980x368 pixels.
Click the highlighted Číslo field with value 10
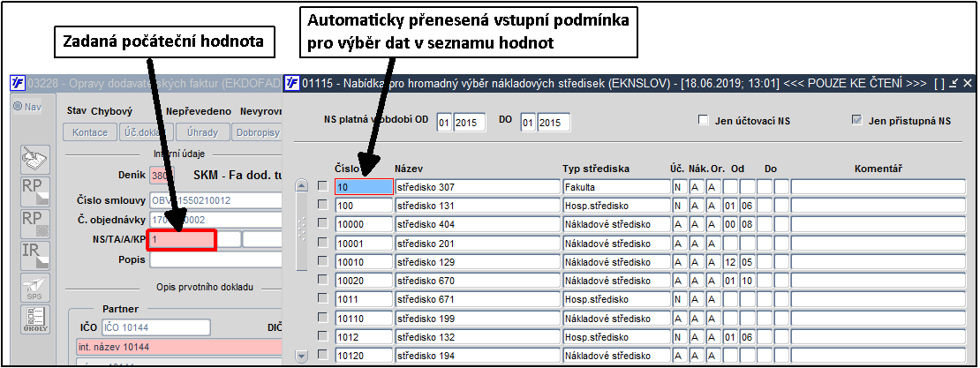tap(365, 187)
